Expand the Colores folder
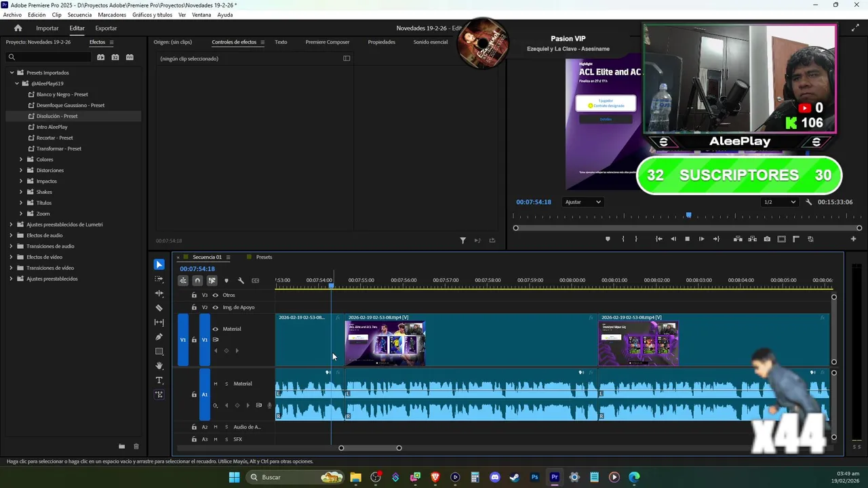The width and height of the screenshot is (868, 488). point(21,159)
